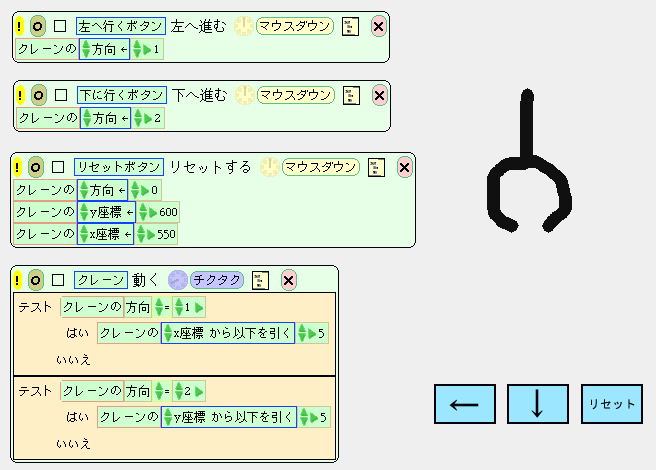Toggle the checkbox in 左へ進む script header
The image size is (656, 470).
click(x=60, y=27)
